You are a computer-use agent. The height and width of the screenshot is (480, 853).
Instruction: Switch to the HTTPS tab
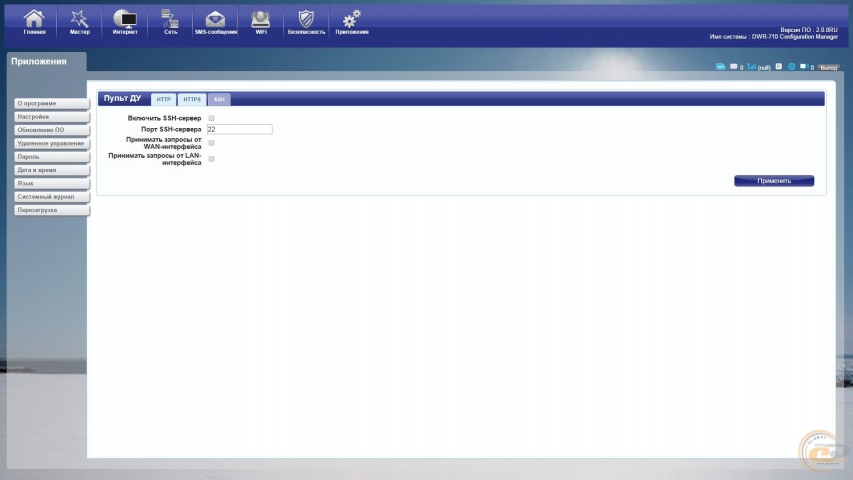point(192,99)
